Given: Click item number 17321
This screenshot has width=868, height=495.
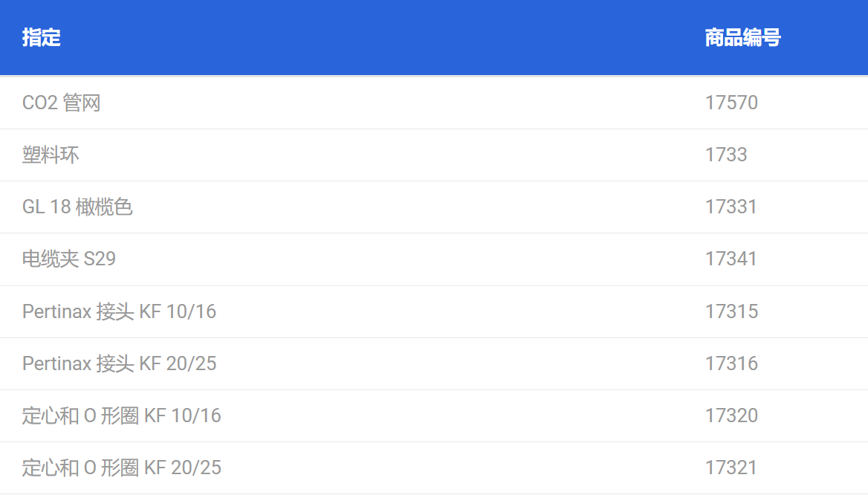Looking at the screenshot, I should [731, 467].
